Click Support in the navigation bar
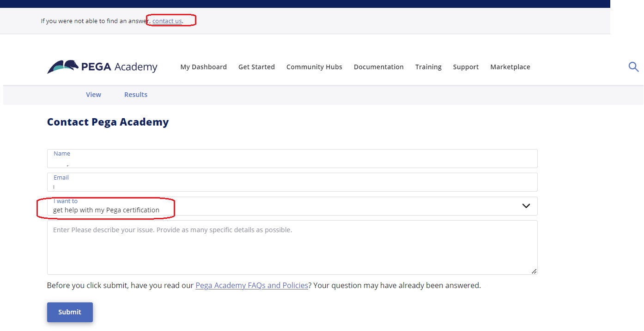Screen dimensions: 644x331 (x=466, y=67)
